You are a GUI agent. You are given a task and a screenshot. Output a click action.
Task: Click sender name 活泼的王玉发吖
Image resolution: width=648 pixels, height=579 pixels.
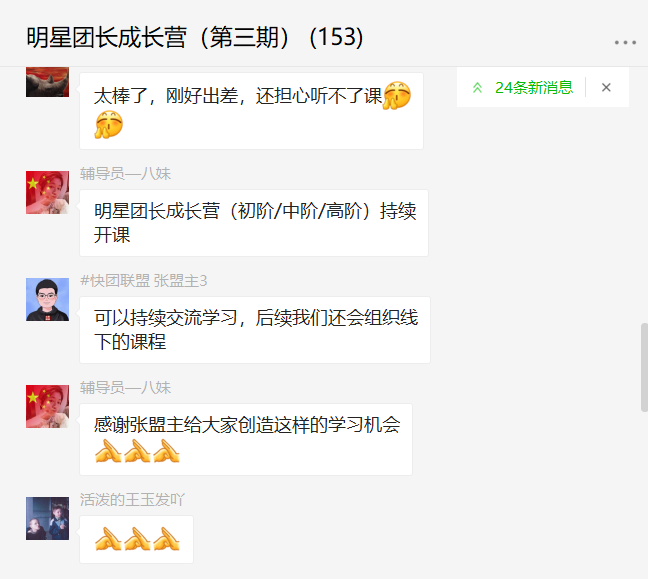coord(132,500)
